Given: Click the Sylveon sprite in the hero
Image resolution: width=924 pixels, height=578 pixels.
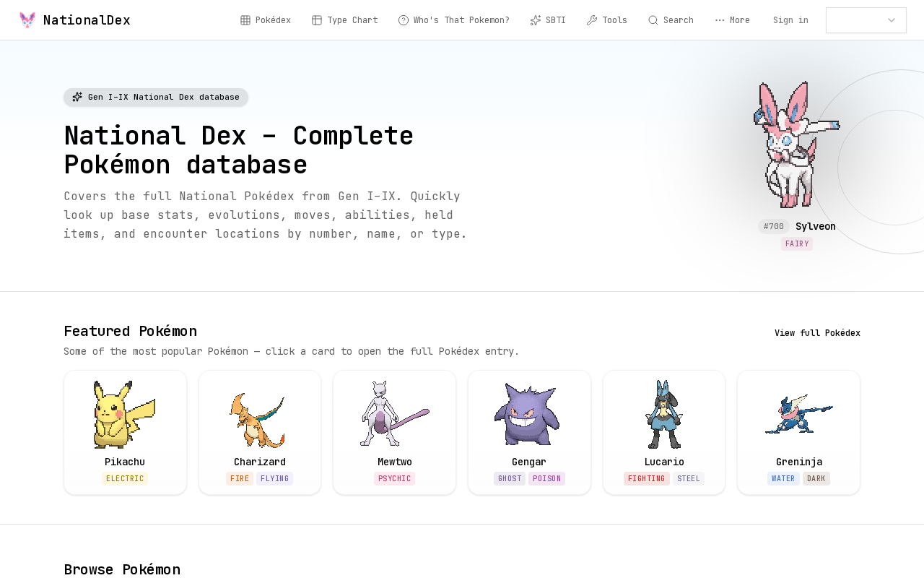Looking at the screenshot, I should tap(797, 144).
